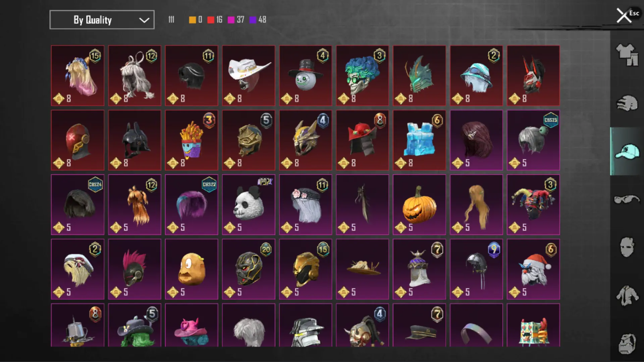Image resolution: width=644 pixels, height=362 pixels.
Task: Select the white cowboy hat item
Action: point(249,76)
